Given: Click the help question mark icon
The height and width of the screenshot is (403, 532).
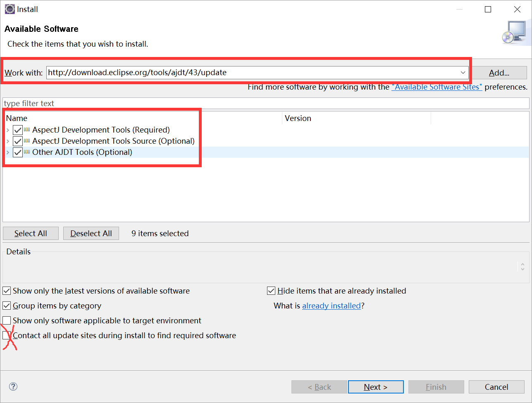Looking at the screenshot, I should [13, 386].
